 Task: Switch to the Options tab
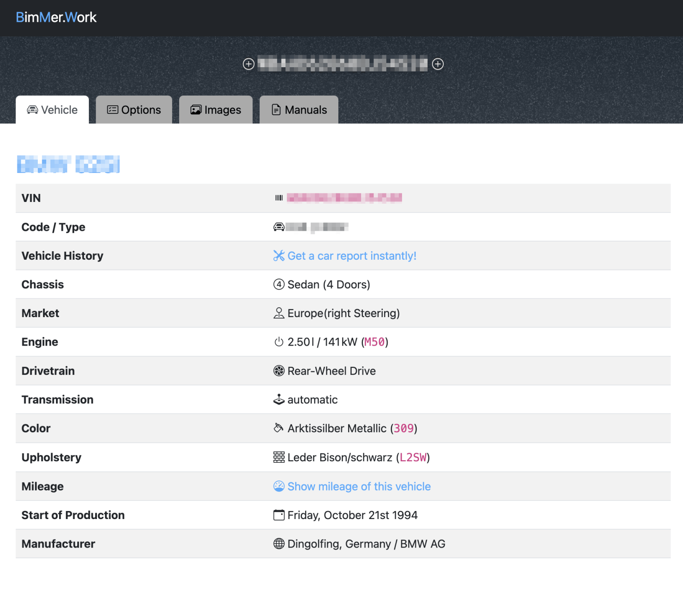point(134,110)
